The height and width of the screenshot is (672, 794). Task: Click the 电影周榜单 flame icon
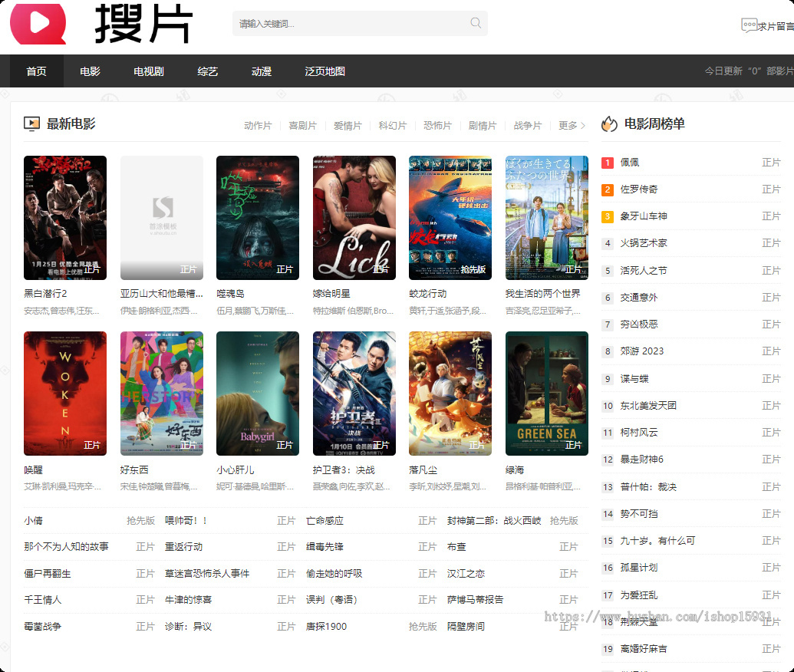click(x=609, y=124)
